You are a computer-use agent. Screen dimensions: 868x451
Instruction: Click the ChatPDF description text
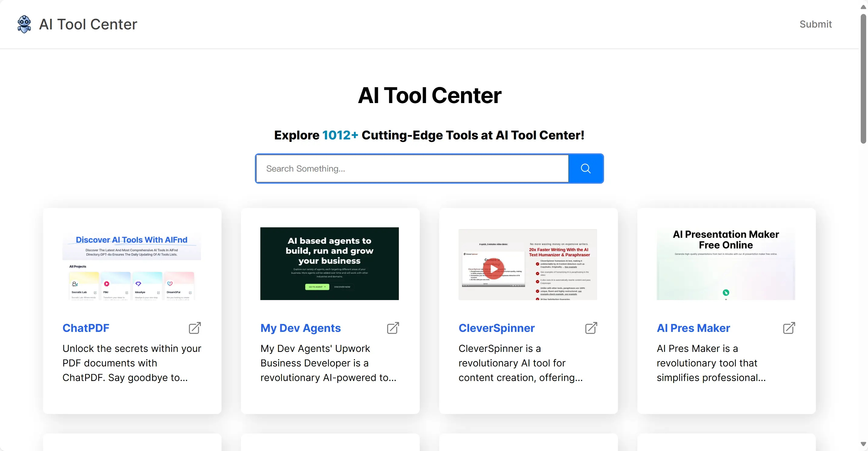pos(132,363)
